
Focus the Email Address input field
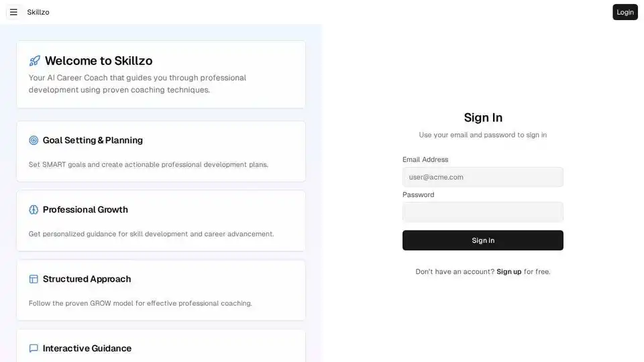[482, 177]
